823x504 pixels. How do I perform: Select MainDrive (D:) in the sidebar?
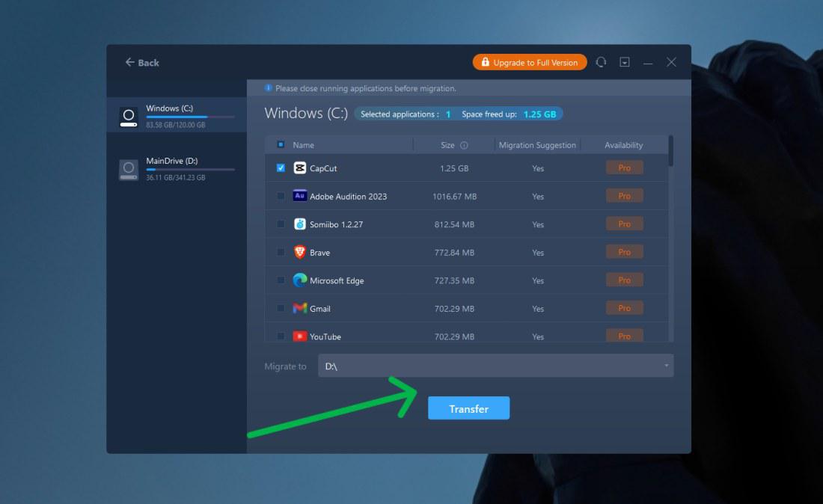coord(177,168)
